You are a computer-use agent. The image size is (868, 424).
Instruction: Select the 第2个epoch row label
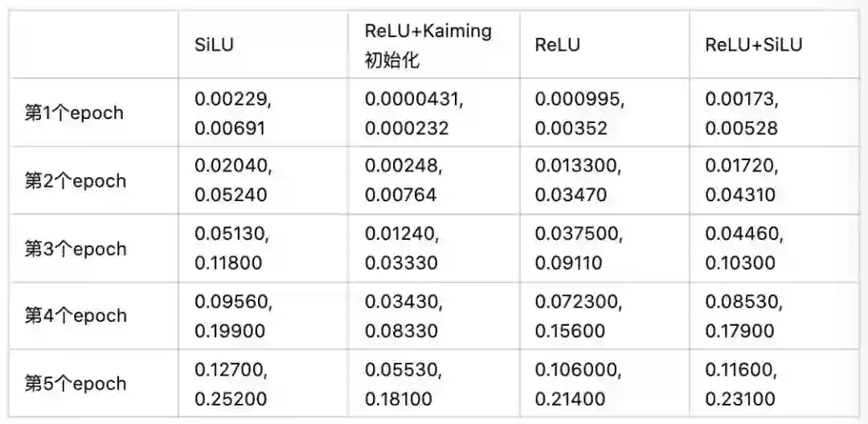point(75,181)
